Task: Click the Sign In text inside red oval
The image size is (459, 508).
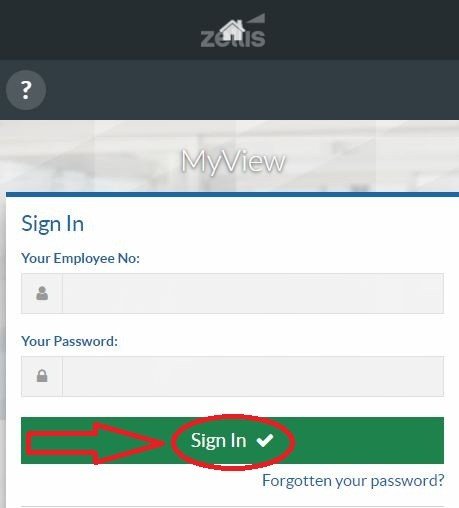Action: [x=219, y=440]
